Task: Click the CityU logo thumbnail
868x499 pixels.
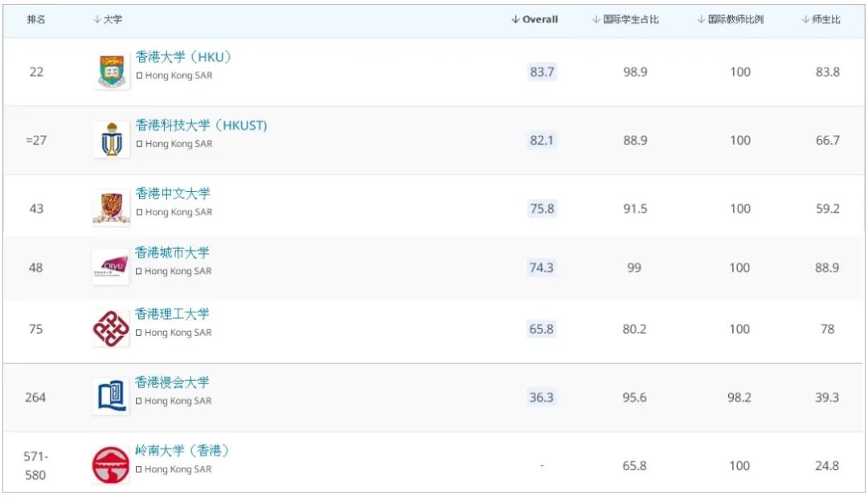Action: [x=111, y=268]
